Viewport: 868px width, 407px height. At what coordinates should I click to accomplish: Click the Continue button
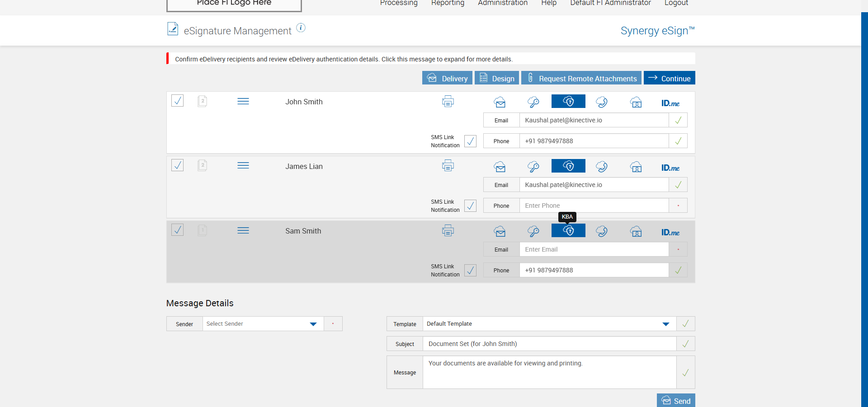(x=670, y=78)
